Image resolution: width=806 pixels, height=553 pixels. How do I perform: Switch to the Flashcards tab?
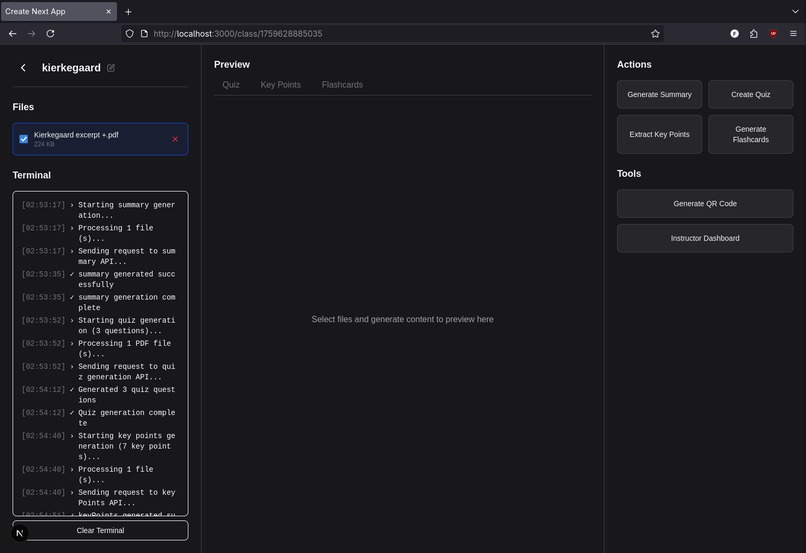342,85
